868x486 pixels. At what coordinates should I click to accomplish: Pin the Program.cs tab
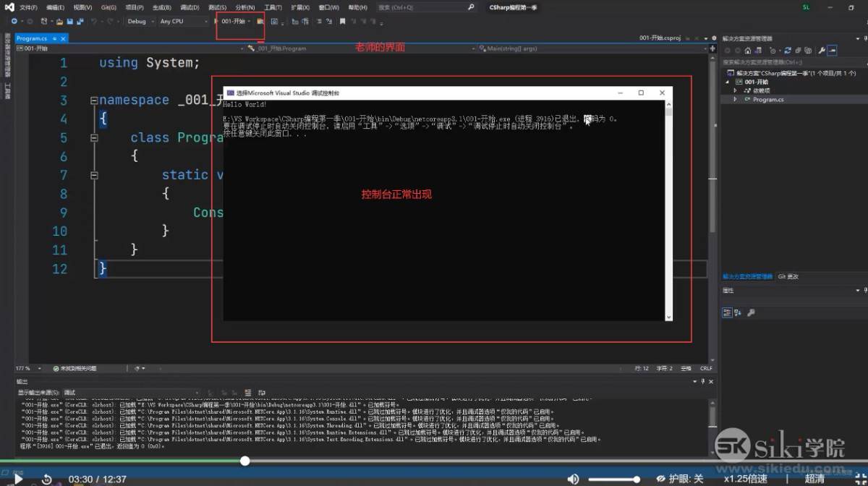(x=56, y=38)
